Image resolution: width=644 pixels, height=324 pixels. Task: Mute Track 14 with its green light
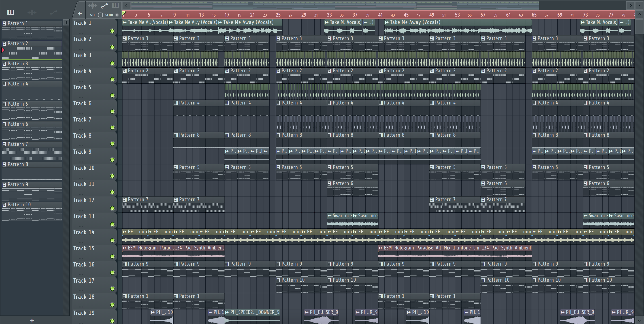pos(112,241)
